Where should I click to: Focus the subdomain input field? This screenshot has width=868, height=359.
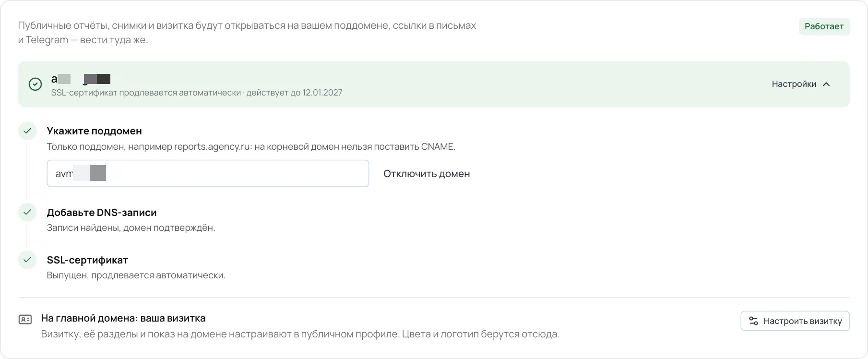pos(208,173)
